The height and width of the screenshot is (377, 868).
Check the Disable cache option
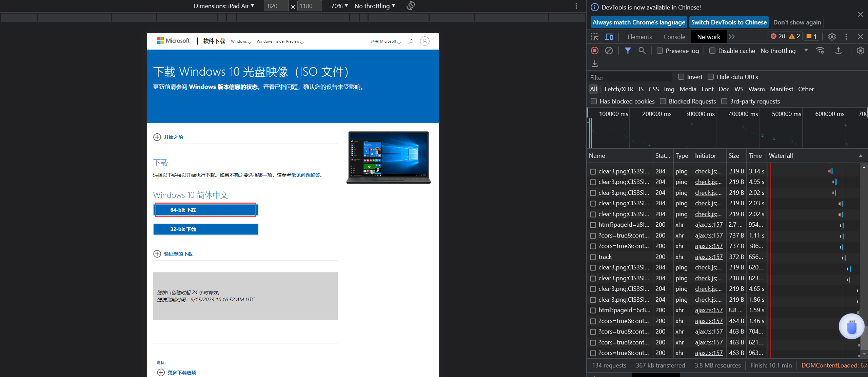tap(712, 51)
